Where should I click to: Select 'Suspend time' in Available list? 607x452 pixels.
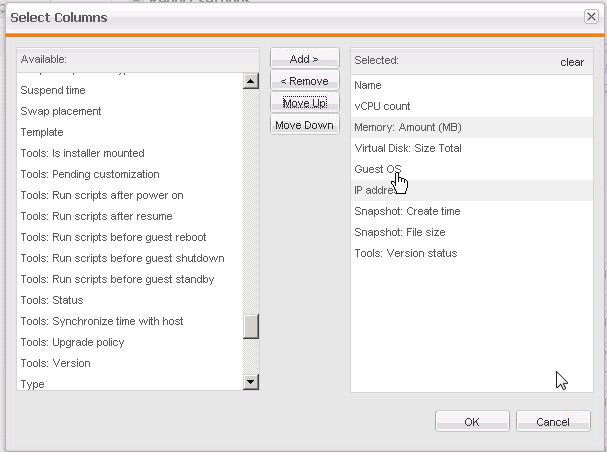[53, 90]
